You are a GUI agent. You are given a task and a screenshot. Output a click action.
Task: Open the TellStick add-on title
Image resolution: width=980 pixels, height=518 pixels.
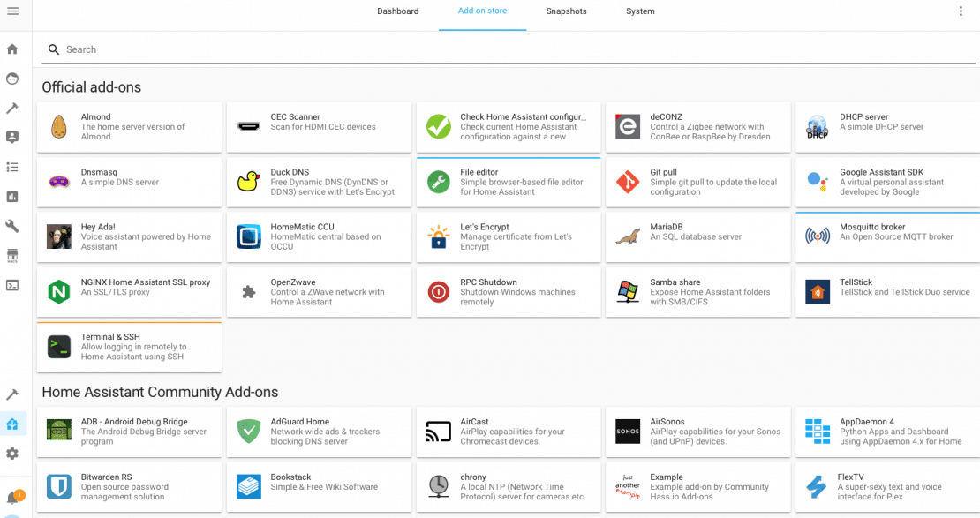point(856,282)
